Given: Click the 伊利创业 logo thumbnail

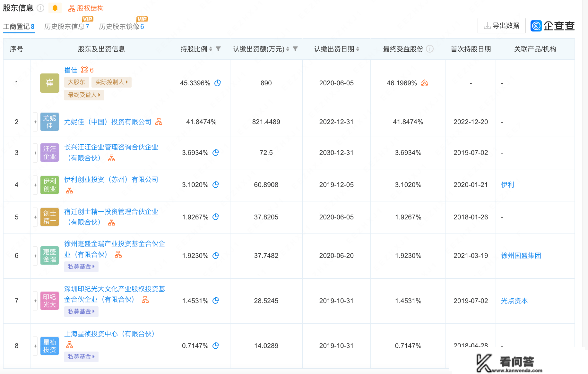Looking at the screenshot, I should pos(49,185).
